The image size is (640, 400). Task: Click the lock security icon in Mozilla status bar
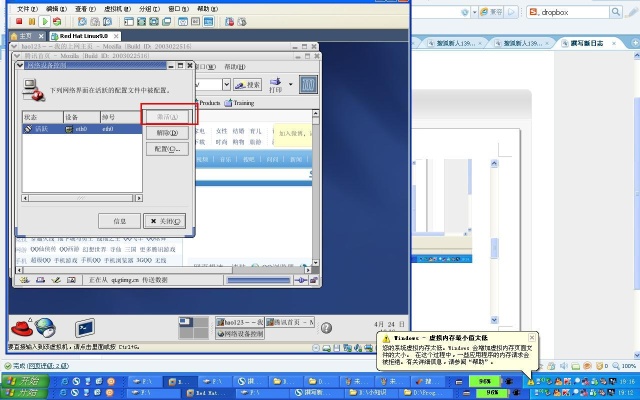click(x=314, y=280)
